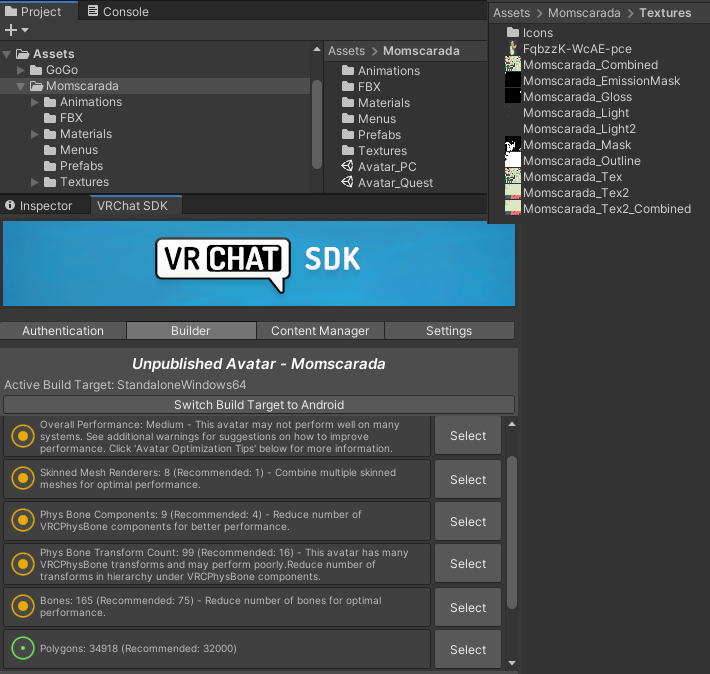
Task: Select the Momscarada_Light2 texture entry
Action: [579, 129]
